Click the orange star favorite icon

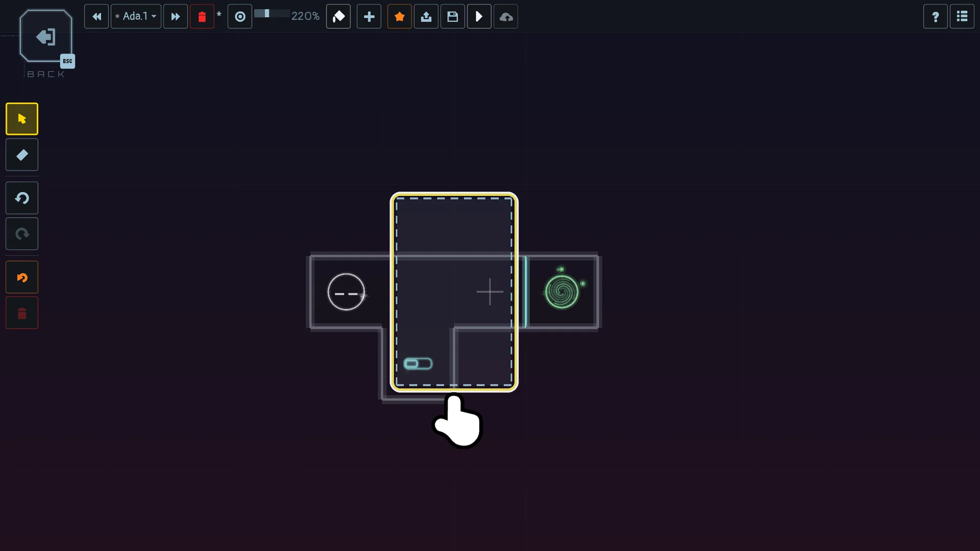pyautogui.click(x=400, y=16)
